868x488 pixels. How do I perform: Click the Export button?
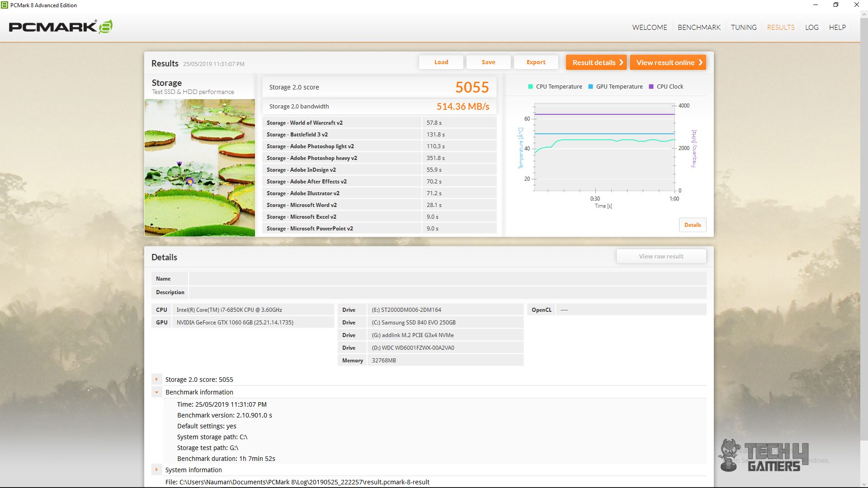[x=536, y=62]
